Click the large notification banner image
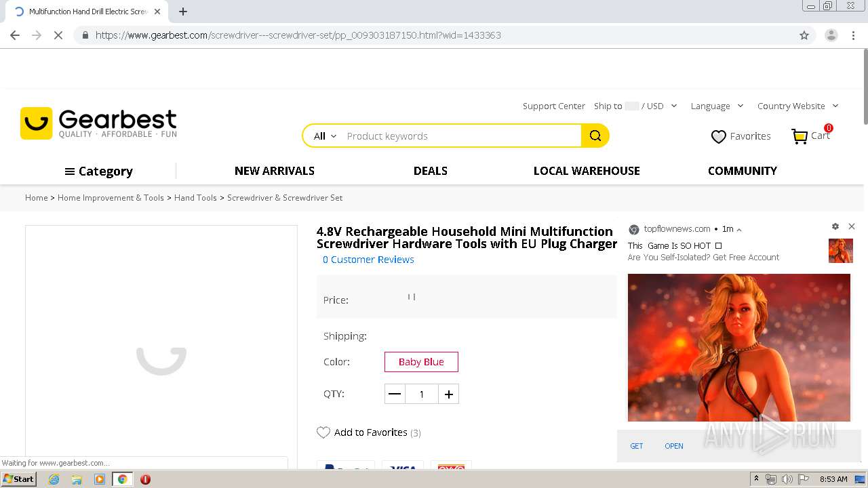 (x=739, y=348)
